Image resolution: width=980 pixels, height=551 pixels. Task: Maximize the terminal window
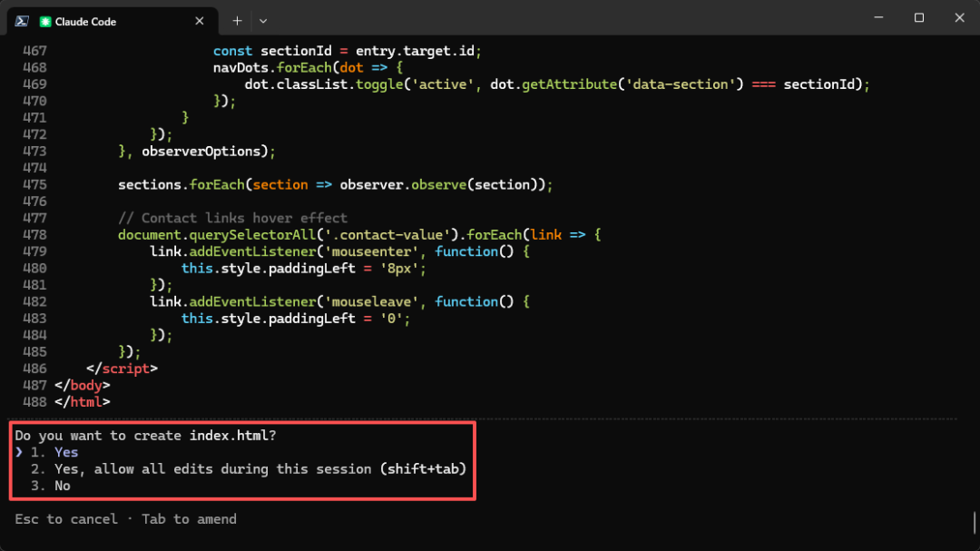(918, 18)
